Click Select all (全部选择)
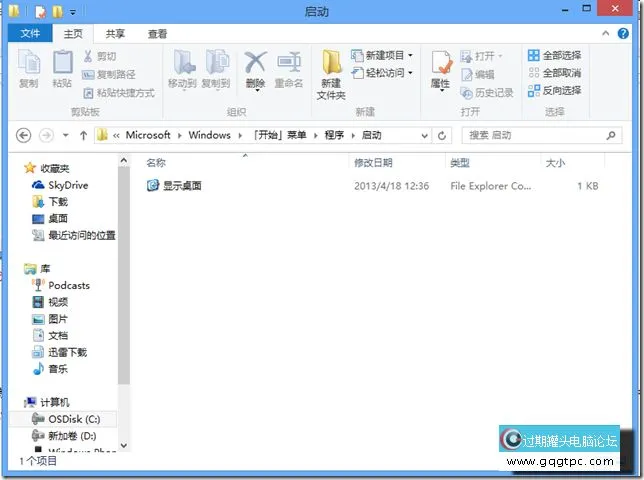644x480 pixels. [x=554, y=55]
